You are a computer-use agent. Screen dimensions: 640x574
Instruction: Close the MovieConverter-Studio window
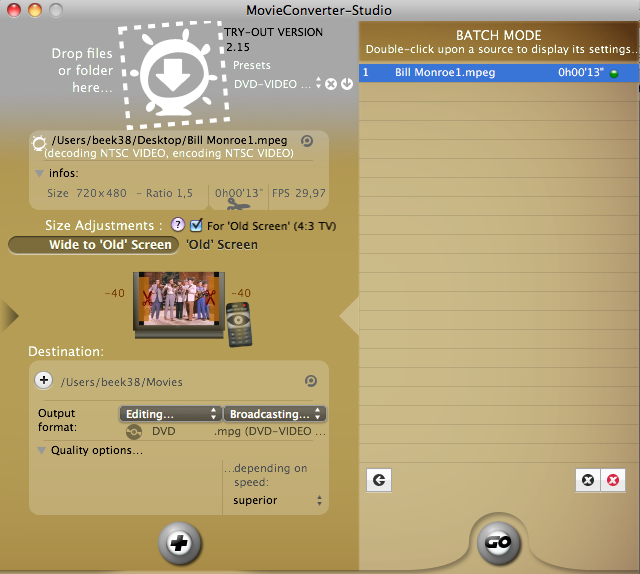(x=14, y=10)
